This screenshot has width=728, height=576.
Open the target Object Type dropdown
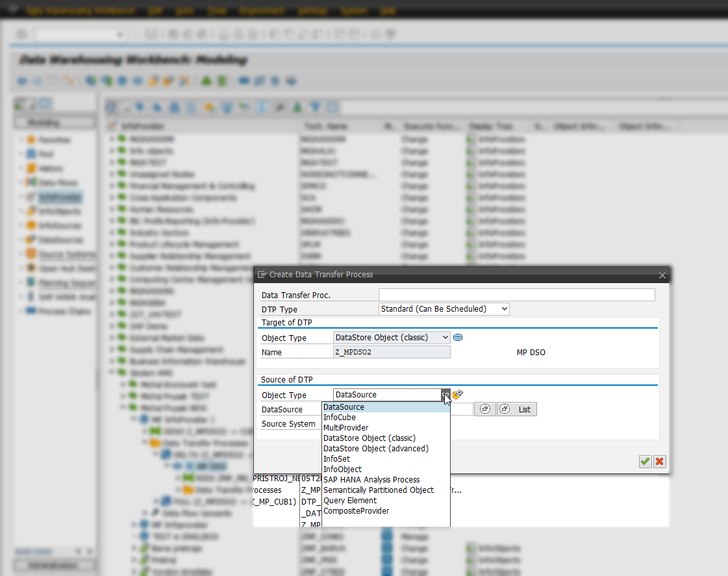446,337
